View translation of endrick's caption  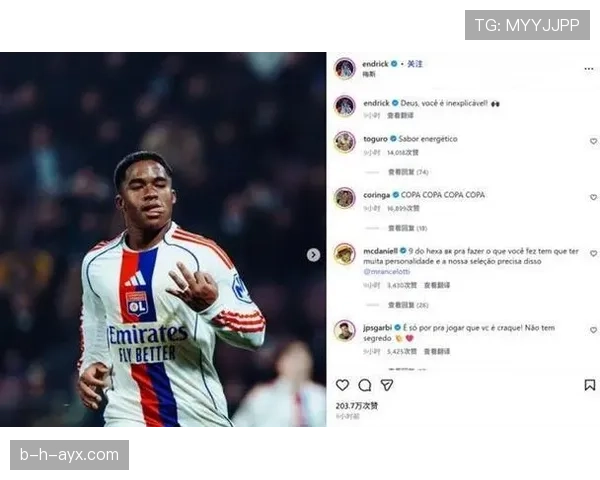(x=400, y=115)
